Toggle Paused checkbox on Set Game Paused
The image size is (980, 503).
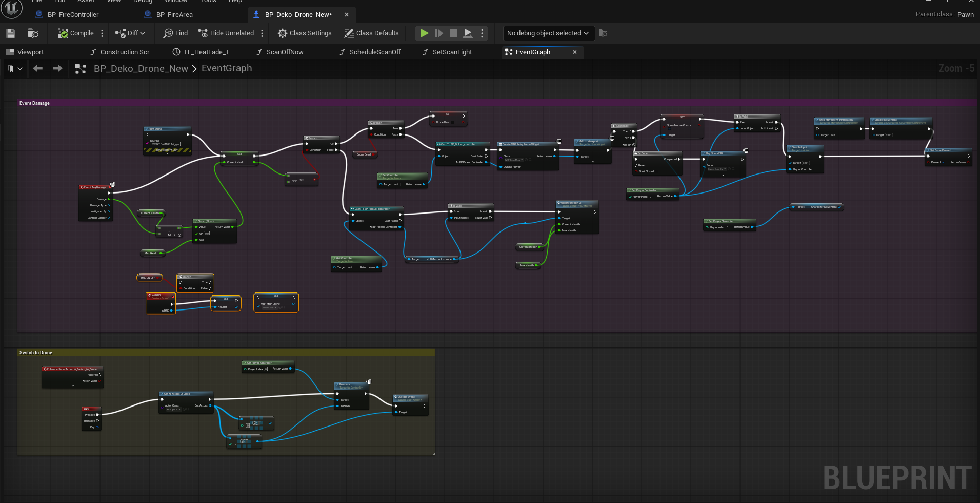tap(944, 162)
